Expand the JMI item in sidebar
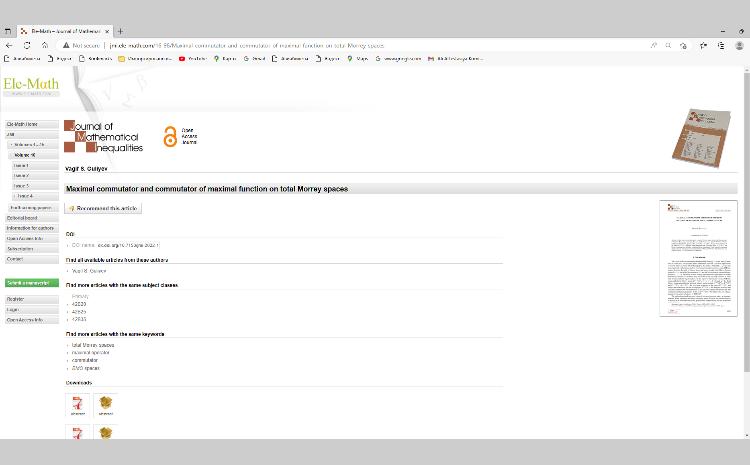Viewport: 750px width, 465px height. click(x=11, y=134)
